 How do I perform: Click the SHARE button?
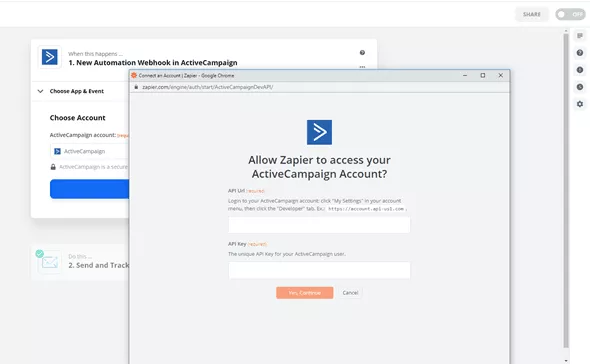click(x=531, y=14)
